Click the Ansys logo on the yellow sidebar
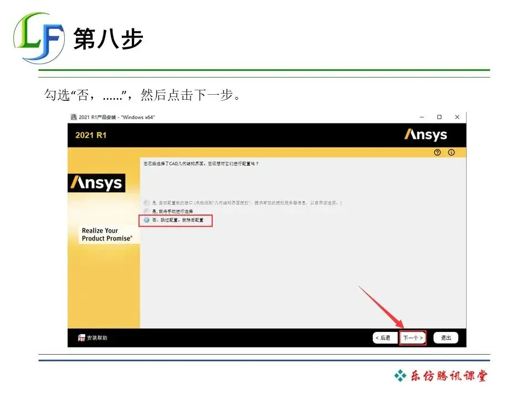The width and height of the screenshot is (532, 399). pyautogui.click(x=96, y=183)
